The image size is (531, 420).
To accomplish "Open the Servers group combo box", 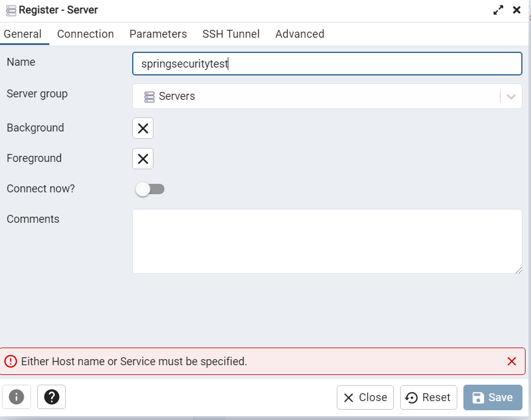I will click(317, 97).
